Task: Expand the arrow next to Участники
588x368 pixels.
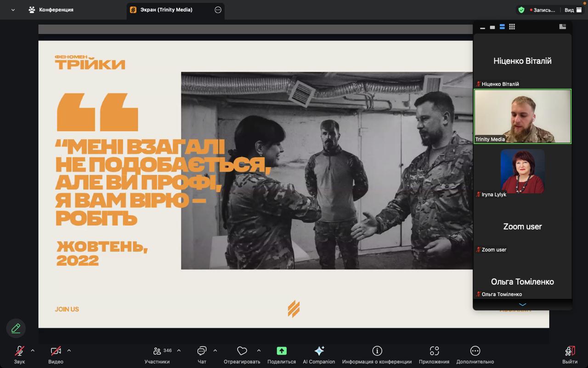Action: coord(179,351)
